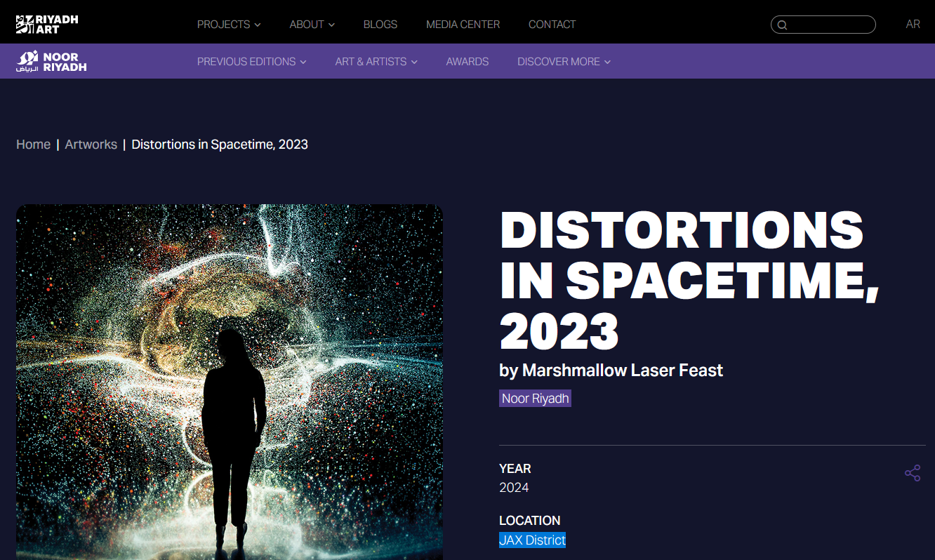Click the Artworks breadcrumb link
The height and width of the screenshot is (560, 935).
pos(91,145)
